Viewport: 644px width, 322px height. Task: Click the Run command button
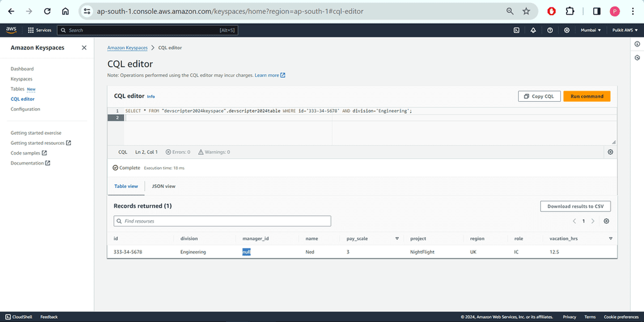point(587,96)
